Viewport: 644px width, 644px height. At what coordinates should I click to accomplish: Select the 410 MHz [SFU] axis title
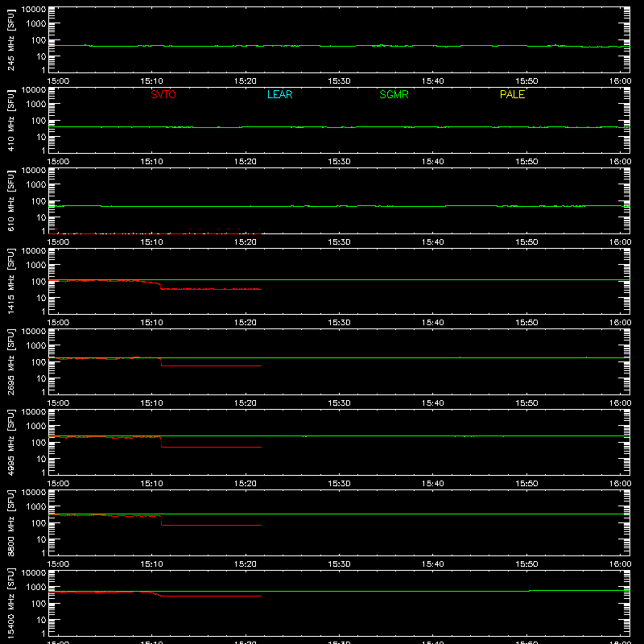pyautogui.click(x=10, y=120)
